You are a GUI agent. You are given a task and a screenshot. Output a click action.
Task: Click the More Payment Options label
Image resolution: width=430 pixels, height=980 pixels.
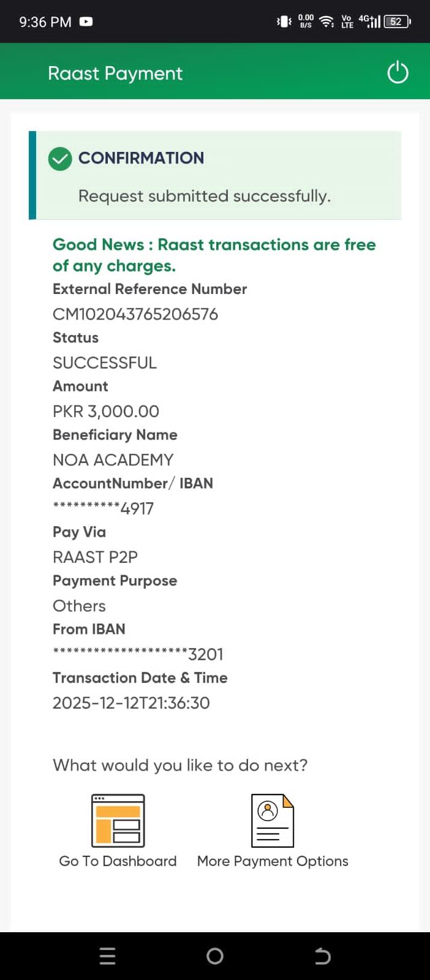coord(273,861)
